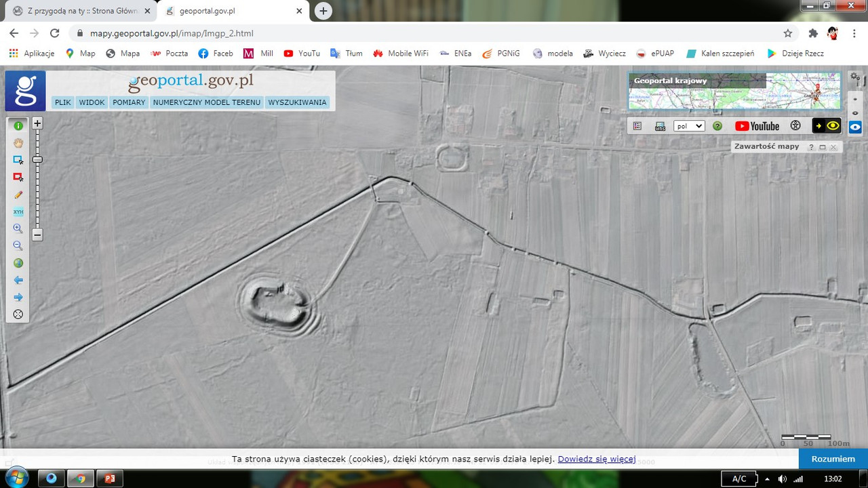Expand the Zawartość mapy panel

[x=823, y=147]
